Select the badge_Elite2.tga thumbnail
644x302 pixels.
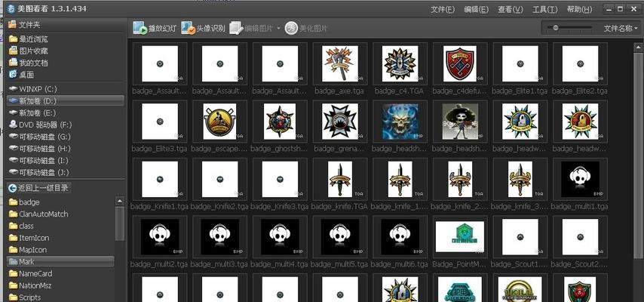(580, 63)
